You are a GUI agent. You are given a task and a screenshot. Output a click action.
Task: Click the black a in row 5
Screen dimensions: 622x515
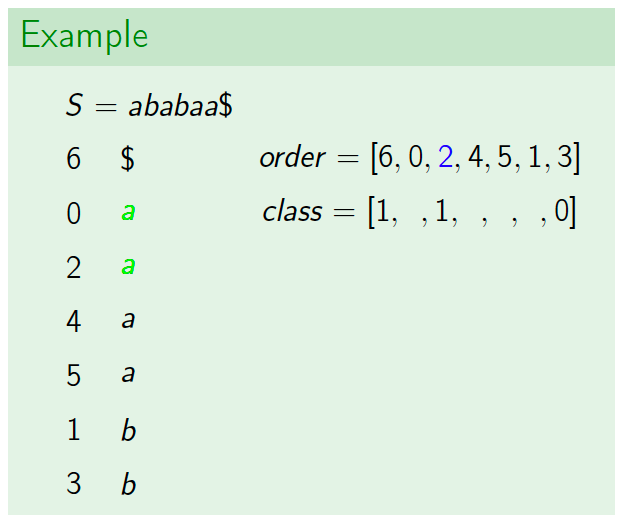128,373
